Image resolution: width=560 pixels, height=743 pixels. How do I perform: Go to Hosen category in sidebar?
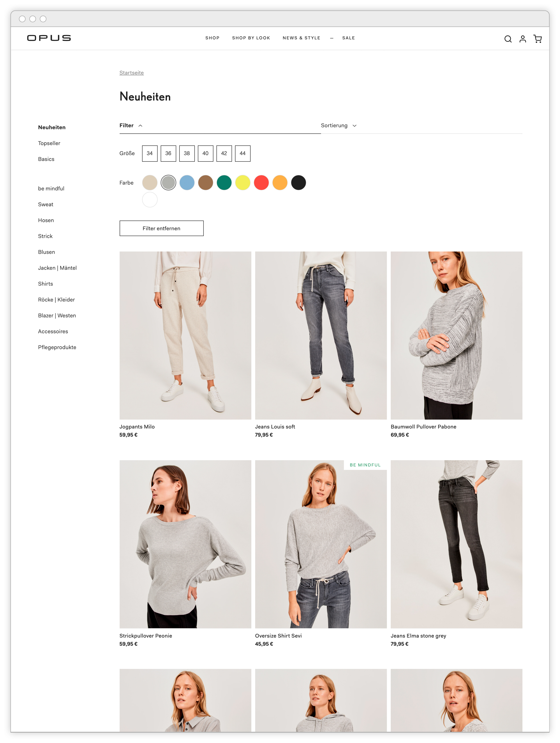[46, 220]
